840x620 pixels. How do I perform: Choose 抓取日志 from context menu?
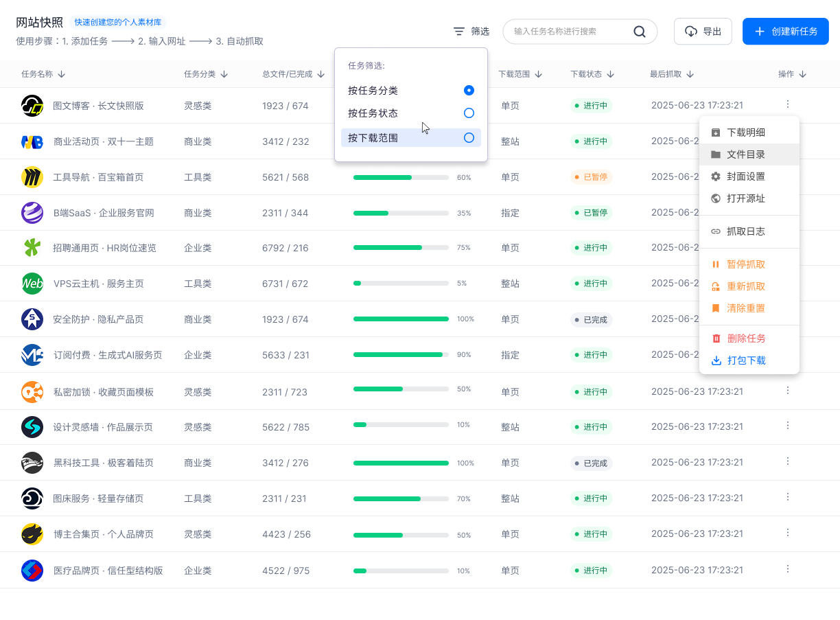749,231
